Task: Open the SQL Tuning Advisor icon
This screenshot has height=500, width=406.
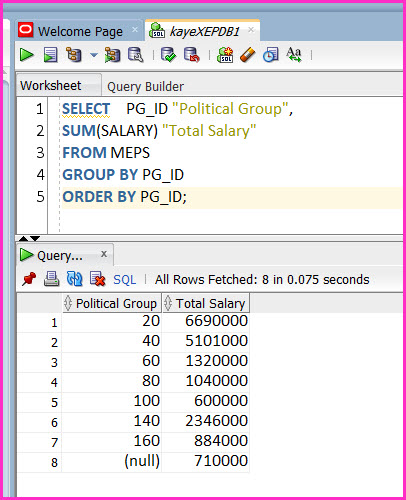Action: (x=136, y=55)
